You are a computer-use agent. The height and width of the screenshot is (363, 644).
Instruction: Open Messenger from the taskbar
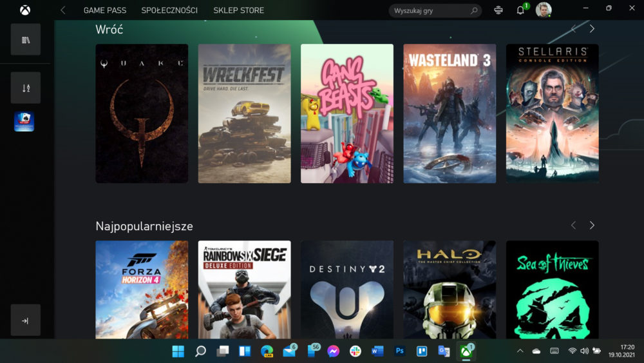tap(334, 351)
